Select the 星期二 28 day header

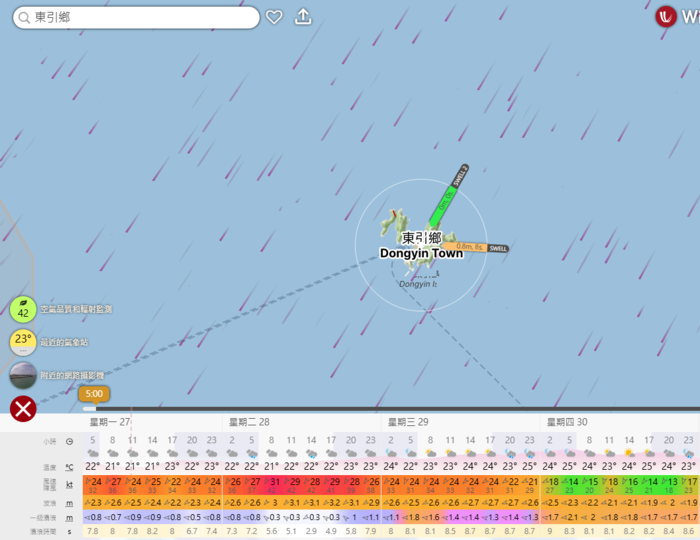click(250, 422)
